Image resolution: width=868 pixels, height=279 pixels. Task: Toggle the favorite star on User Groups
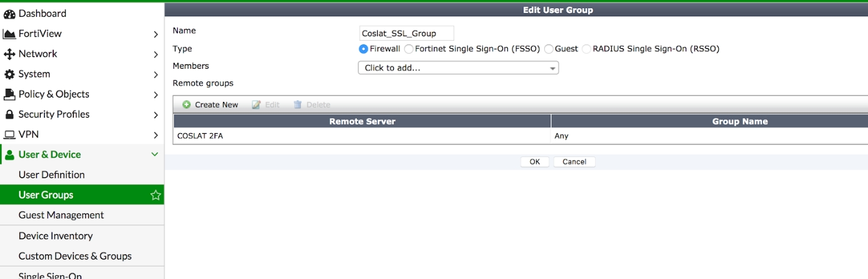155,195
